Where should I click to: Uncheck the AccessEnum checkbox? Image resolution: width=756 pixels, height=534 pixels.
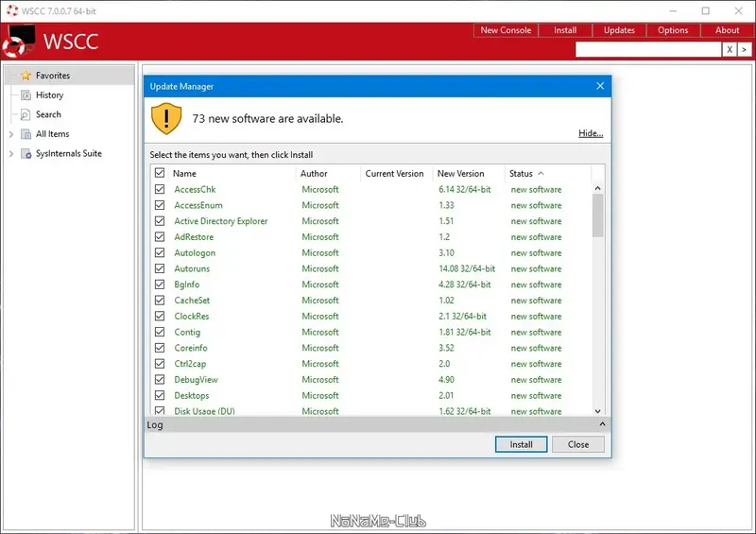click(160, 205)
